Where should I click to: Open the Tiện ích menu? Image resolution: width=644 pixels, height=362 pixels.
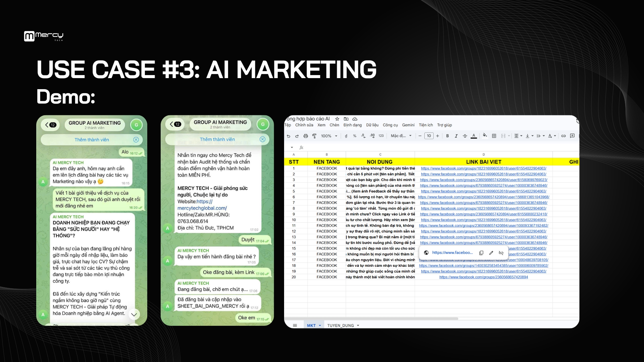[426, 125]
